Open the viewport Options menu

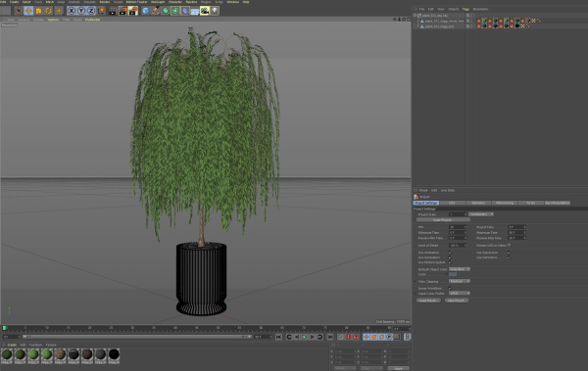tap(53, 20)
